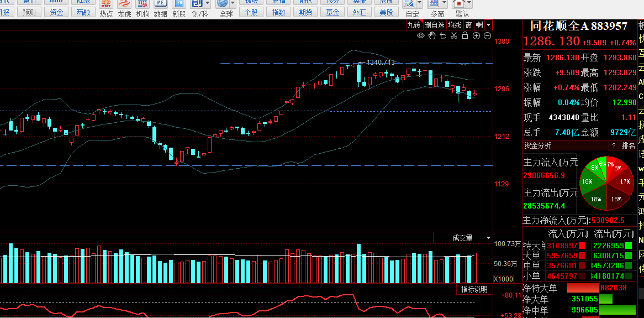644x318 pixels.
Task: Click the 总手 value 7.48亿
Action: [567, 133]
